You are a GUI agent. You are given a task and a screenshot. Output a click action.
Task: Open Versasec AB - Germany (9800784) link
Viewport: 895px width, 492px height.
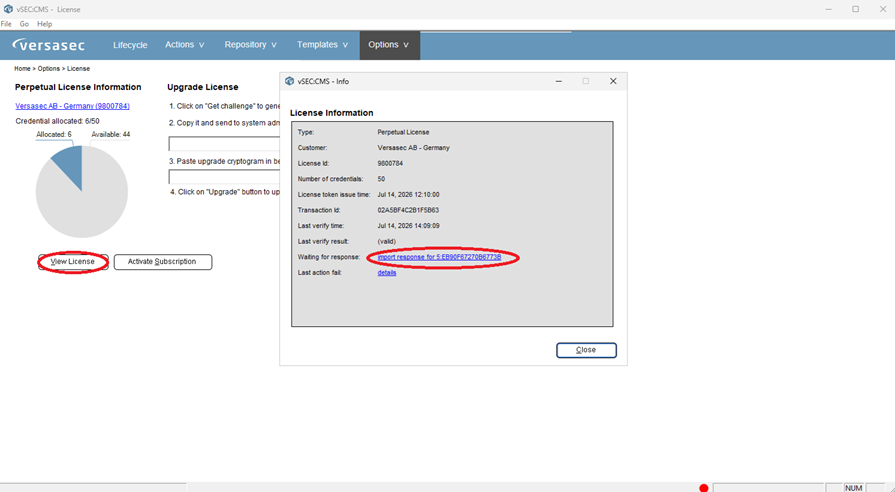coord(72,106)
